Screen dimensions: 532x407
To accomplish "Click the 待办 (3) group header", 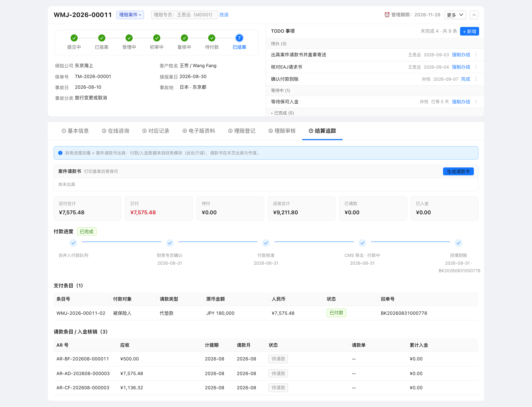I will (375, 44).
